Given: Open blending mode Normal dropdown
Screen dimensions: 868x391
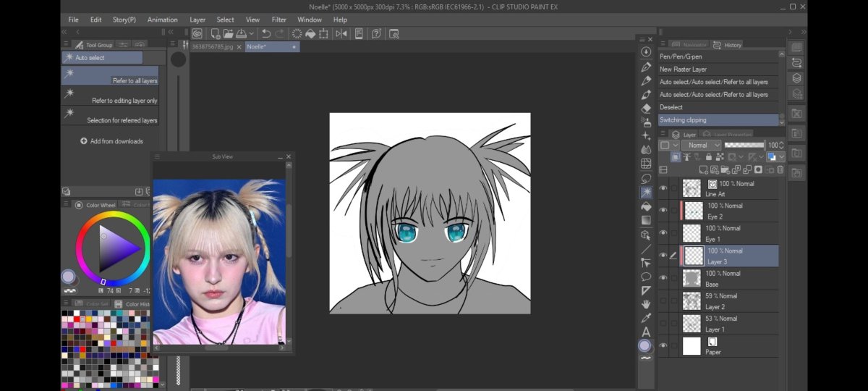Looking at the screenshot, I should [x=701, y=145].
